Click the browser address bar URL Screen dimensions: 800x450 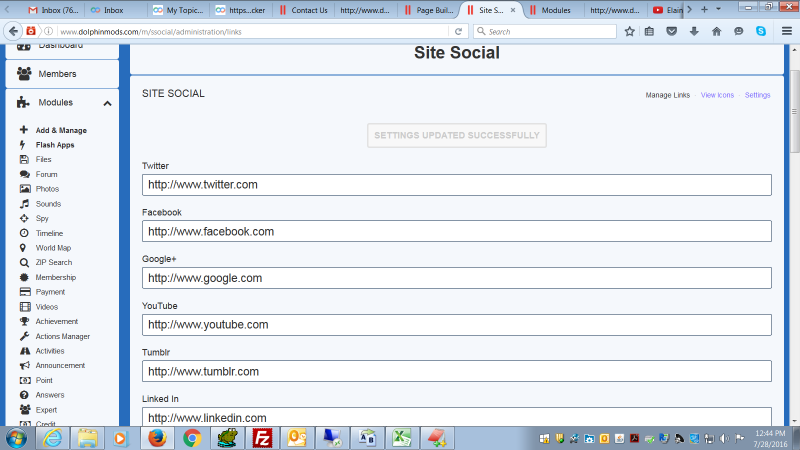tap(151, 32)
